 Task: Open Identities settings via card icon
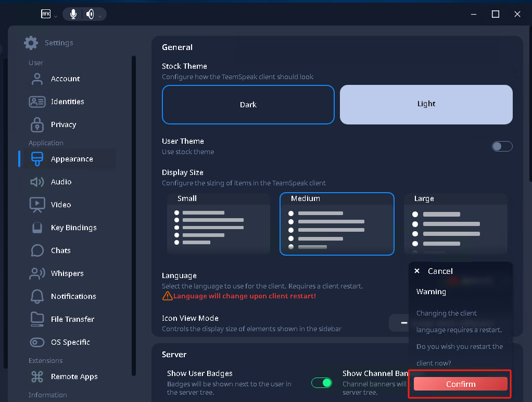point(37,102)
